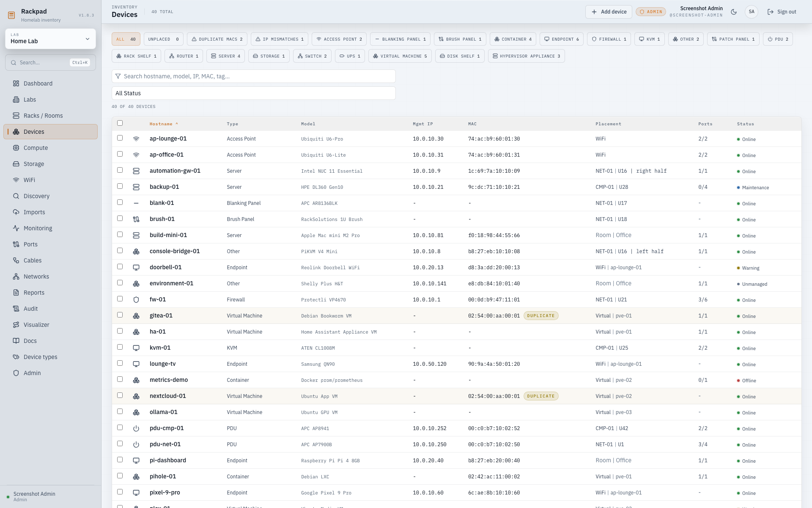
Task: Tick the checkbox for ap-office-01
Action: [120, 154]
